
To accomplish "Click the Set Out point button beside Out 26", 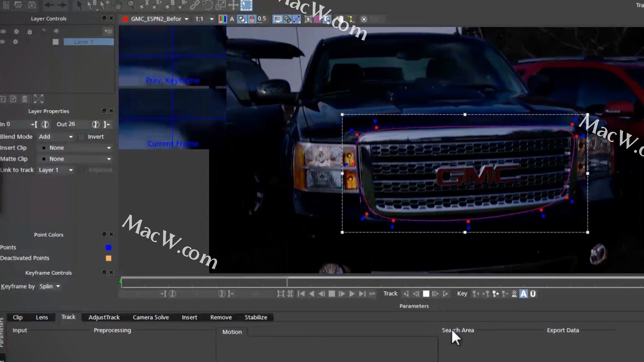I will pos(107,124).
